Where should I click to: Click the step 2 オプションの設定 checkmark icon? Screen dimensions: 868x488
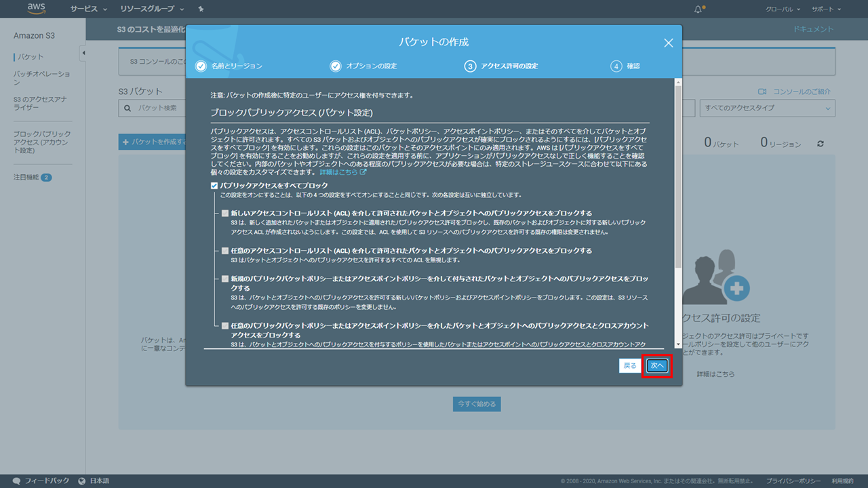tap(336, 66)
